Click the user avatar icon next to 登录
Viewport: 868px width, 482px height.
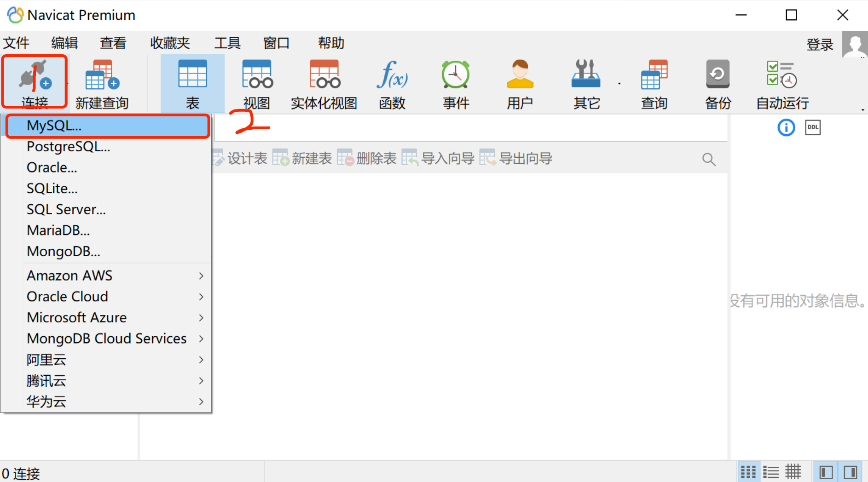click(855, 44)
